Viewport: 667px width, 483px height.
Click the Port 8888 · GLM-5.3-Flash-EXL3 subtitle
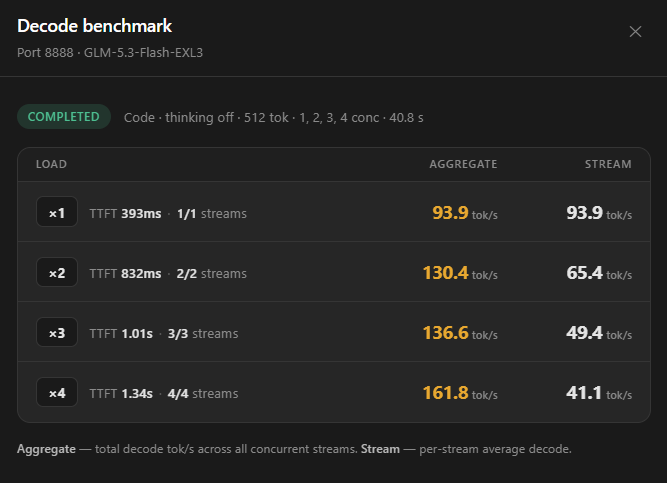click(x=110, y=53)
